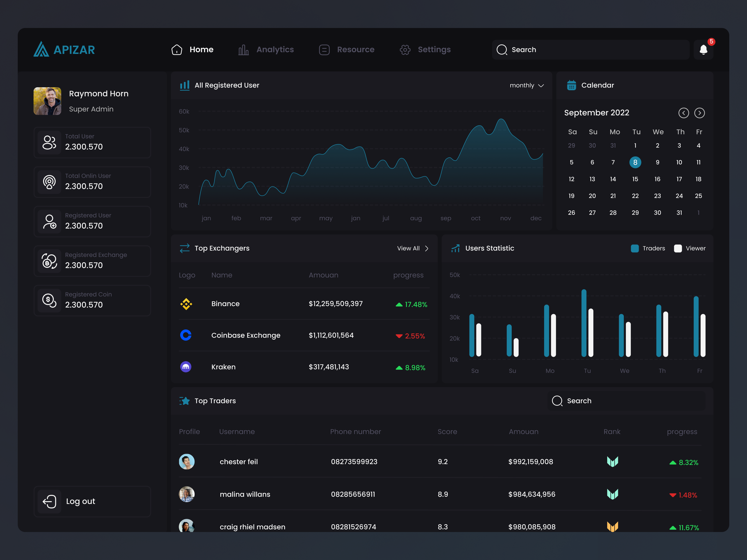This screenshot has height=560, width=747.
Task: Click the Binance logo icon
Action: [186, 304]
